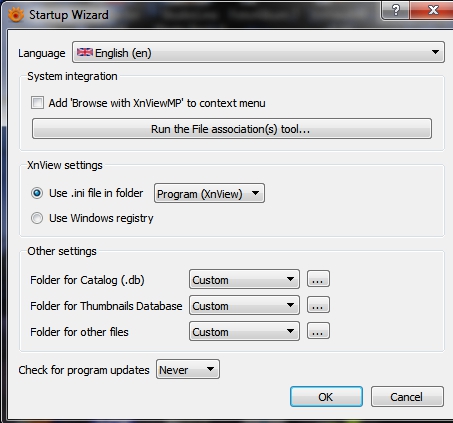Close the Startup Wizard window
The image size is (453, 423).
(x=432, y=10)
